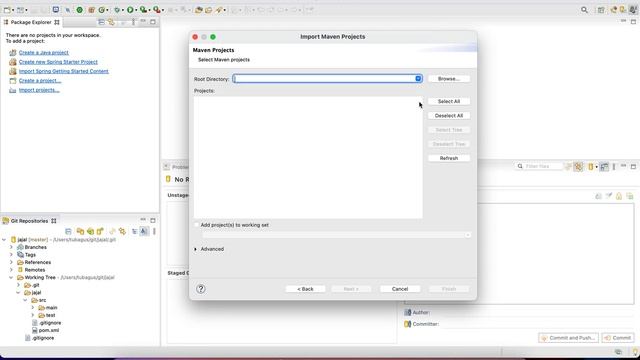Screen dimensions: 640x360
Task: Click the Git Repositories view menu three-dot icon
Action: pyautogui.click(x=154, y=231)
